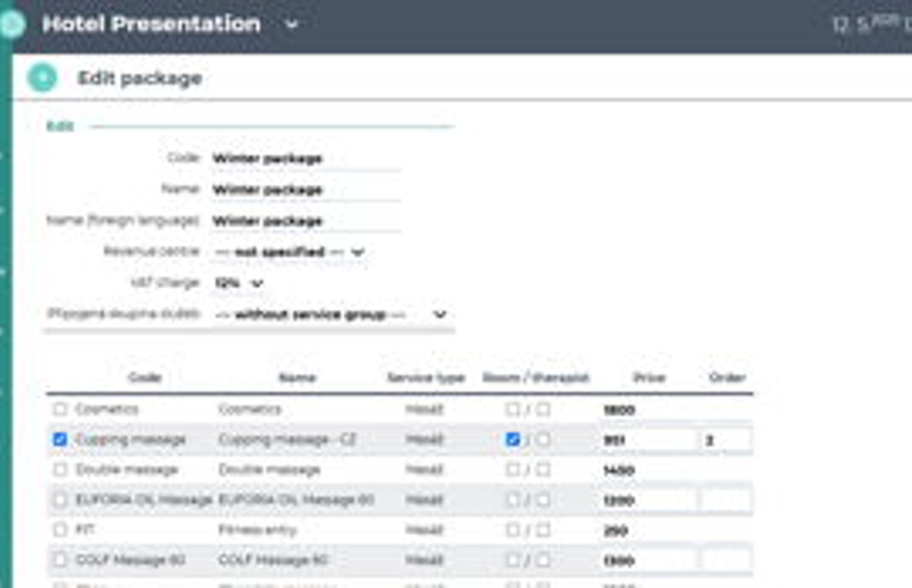Click the Cosmetics code text

point(107,409)
